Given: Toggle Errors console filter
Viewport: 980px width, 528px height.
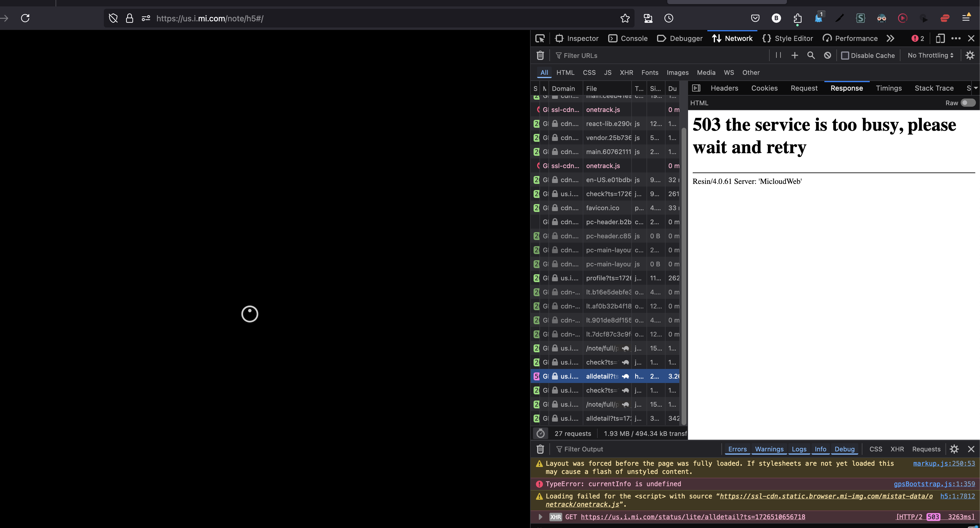Looking at the screenshot, I should [737, 449].
